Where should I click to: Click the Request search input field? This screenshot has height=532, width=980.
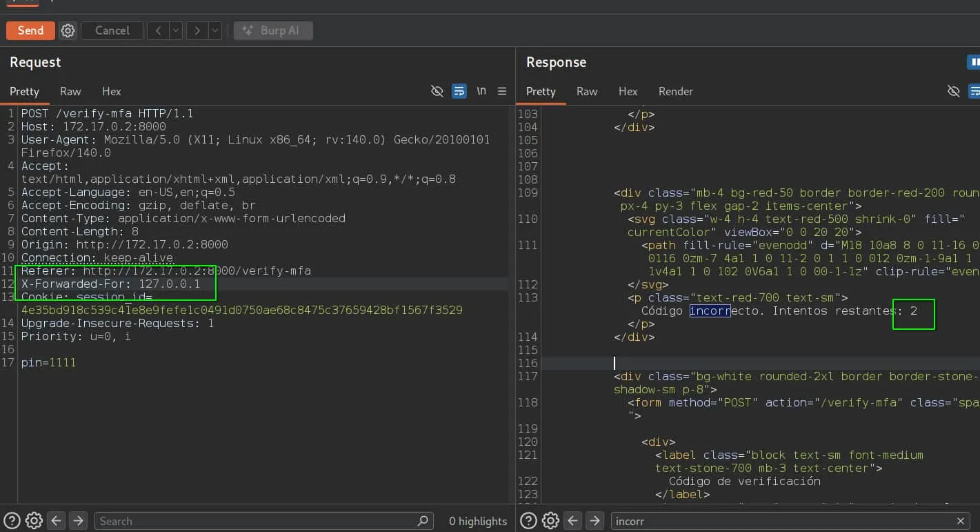click(263, 521)
